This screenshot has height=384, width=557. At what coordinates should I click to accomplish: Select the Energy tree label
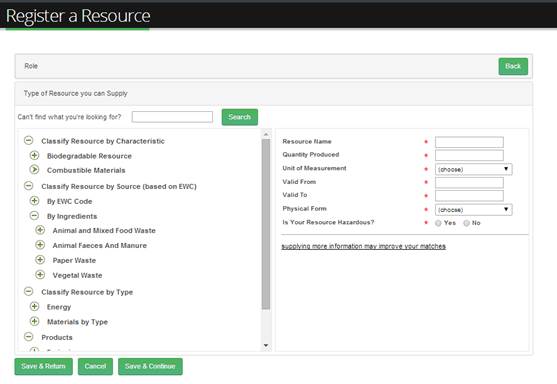click(x=59, y=307)
